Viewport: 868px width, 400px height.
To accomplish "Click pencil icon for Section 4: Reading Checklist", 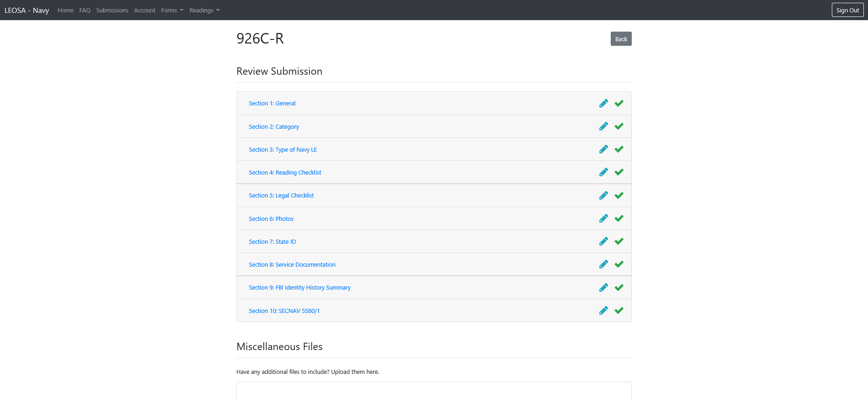I will 603,172.
